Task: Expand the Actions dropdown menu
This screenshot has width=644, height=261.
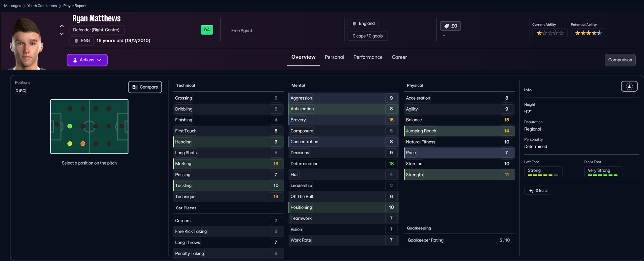Action: pos(87,60)
